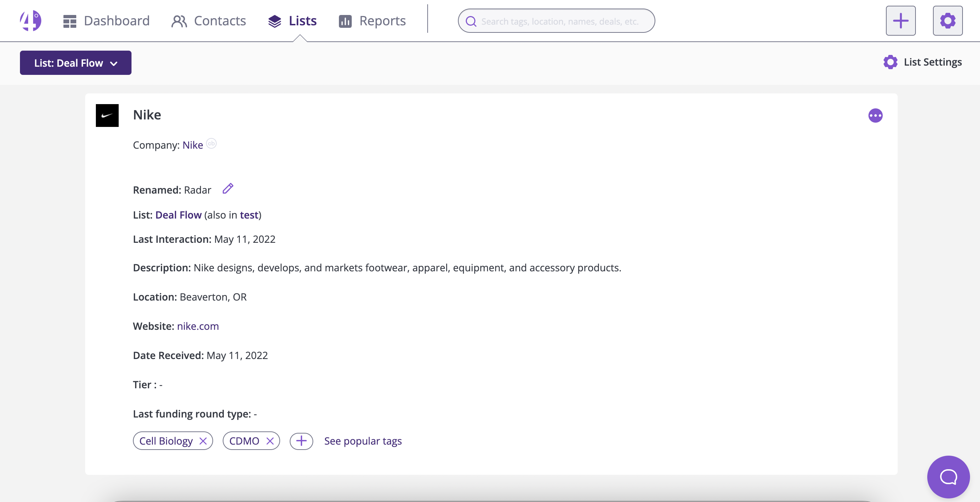Image resolution: width=980 pixels, height=502 pixels.
Task: Click the 4Degrees logo icon
Action: 30,21
